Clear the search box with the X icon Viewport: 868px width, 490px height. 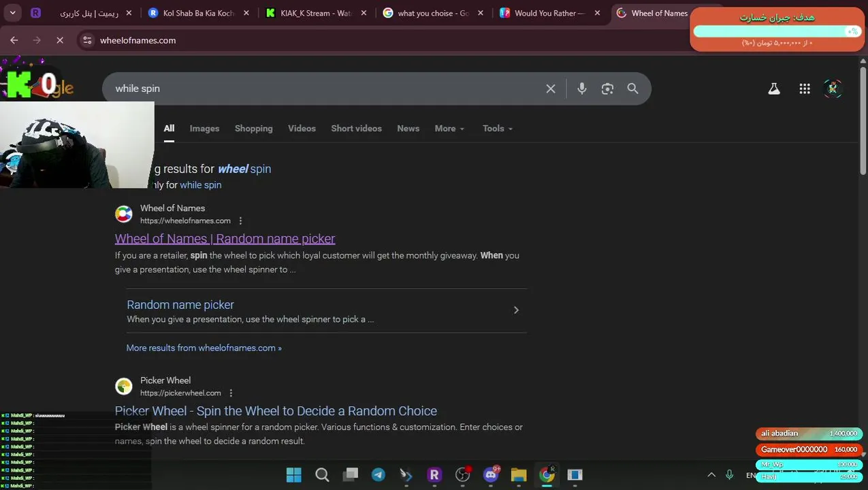tap(551, 88)
